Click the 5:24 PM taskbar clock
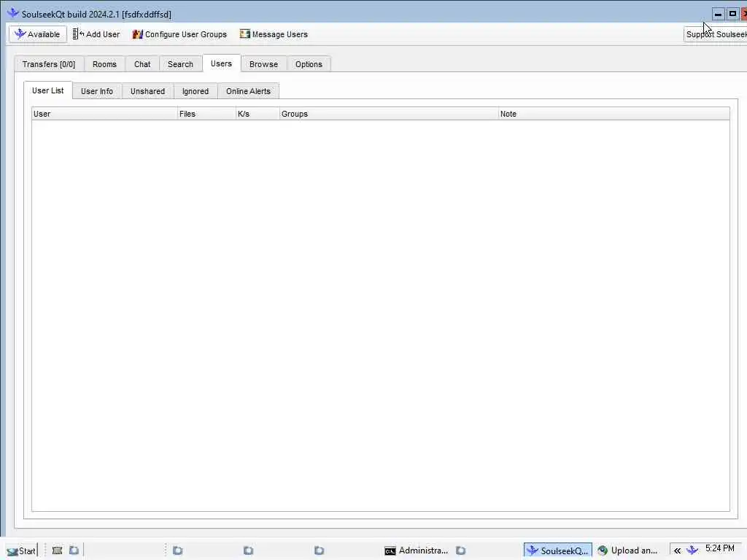The height and width of the screenshot is (560, 747). 720,548
